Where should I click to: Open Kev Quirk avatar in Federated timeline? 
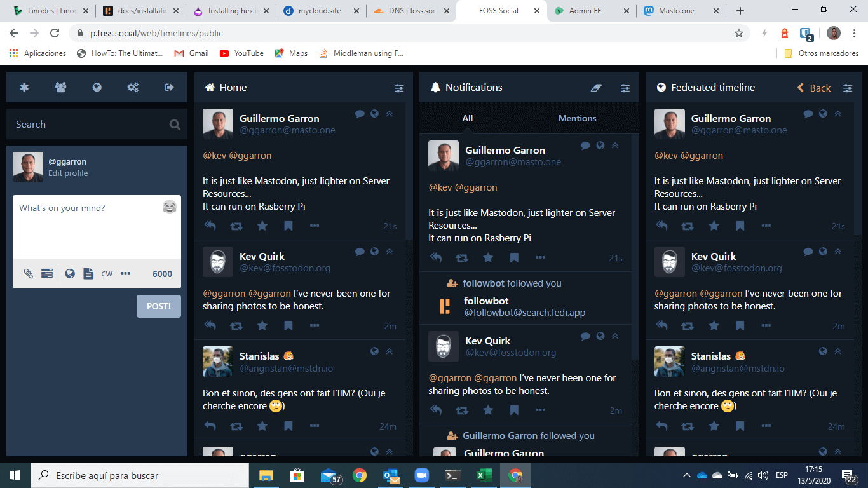tap(670, 262)
